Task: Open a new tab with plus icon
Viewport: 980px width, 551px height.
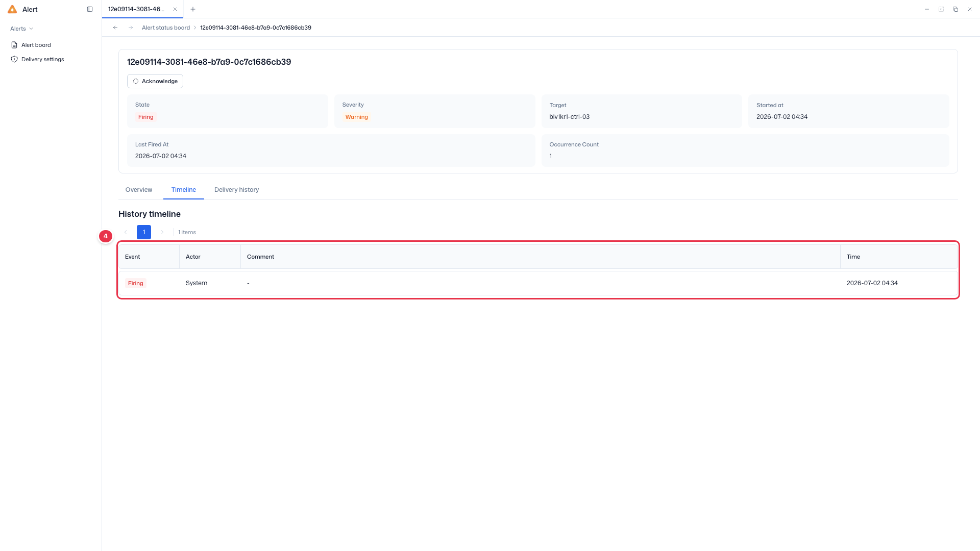Action: 193,9
